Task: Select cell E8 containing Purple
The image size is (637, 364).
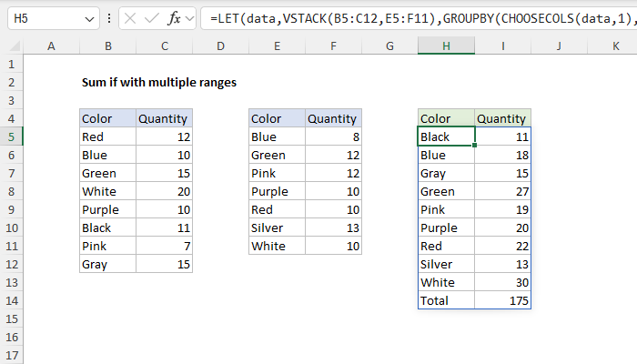Action: click(277, 191)
